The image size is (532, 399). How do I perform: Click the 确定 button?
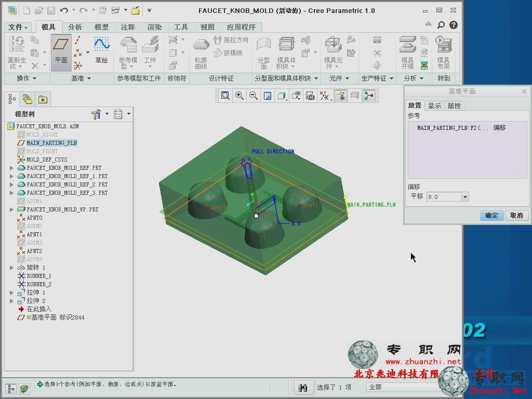tap(491, 216)
